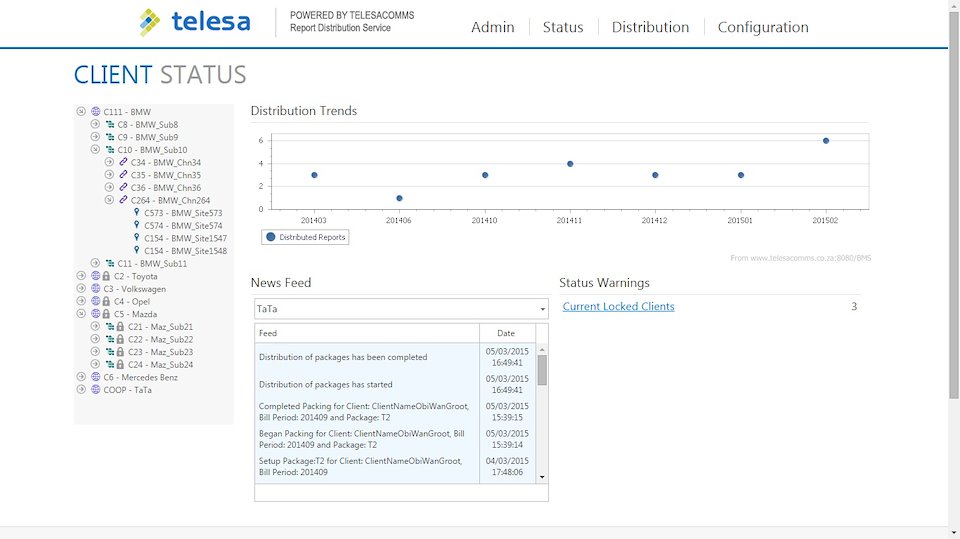Click the chain link icon of C35 - BMW_Chn35
The width and height of the screenshot is (960, 539).
(123, 175)
